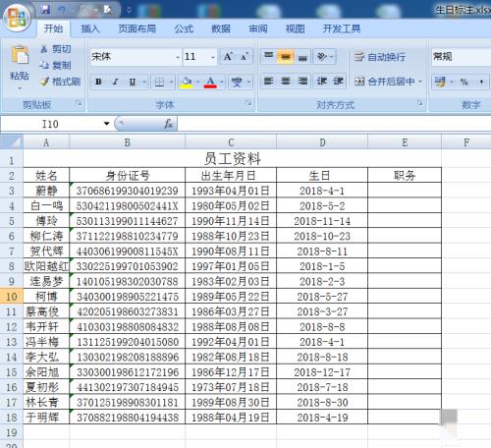Viewport: 491px width, 448px height.
Task: Select cell with date 2018-12-17
Action: point(322,372)
